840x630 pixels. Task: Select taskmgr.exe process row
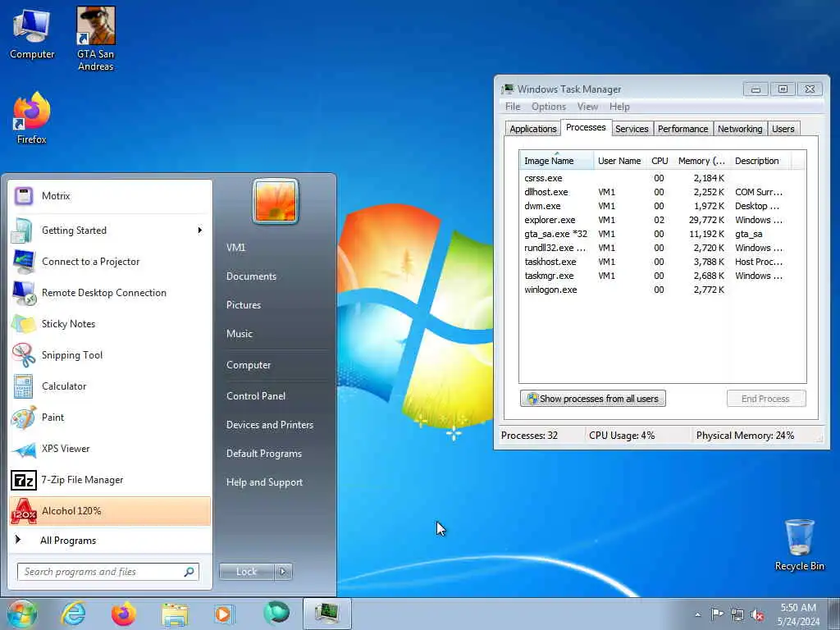[x=662, y=276]
